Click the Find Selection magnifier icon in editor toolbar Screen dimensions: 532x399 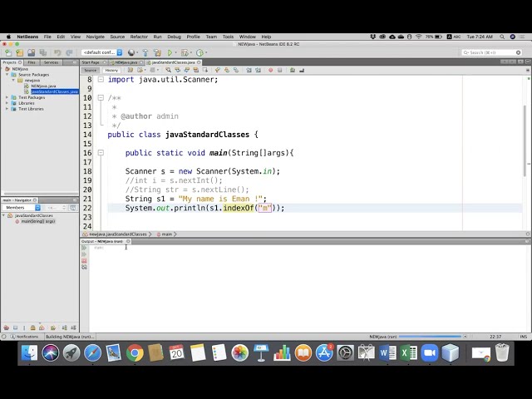[168, 70]
